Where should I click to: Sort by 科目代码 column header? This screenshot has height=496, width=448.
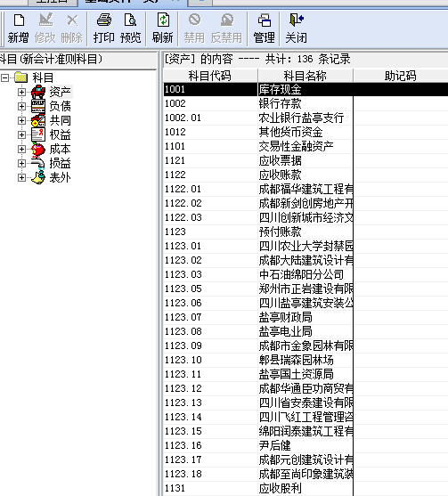[x=210, y=76]
